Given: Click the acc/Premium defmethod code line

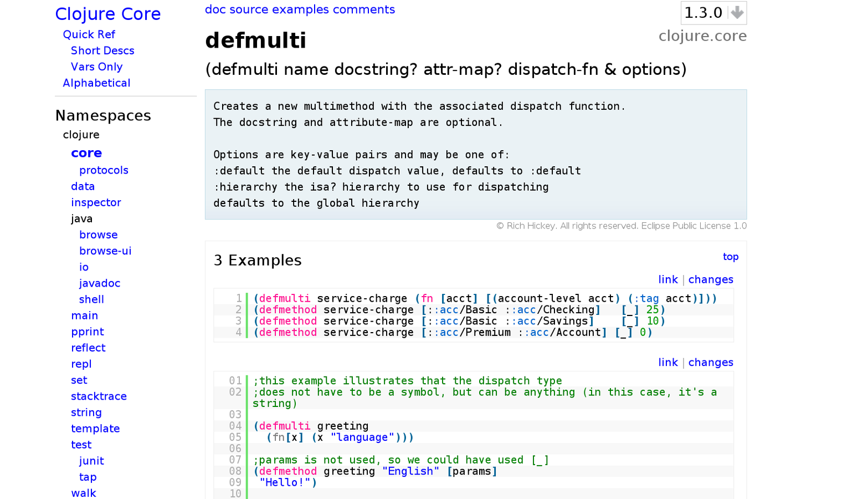Looking at the screenshot, I should [x=453, y=332].
